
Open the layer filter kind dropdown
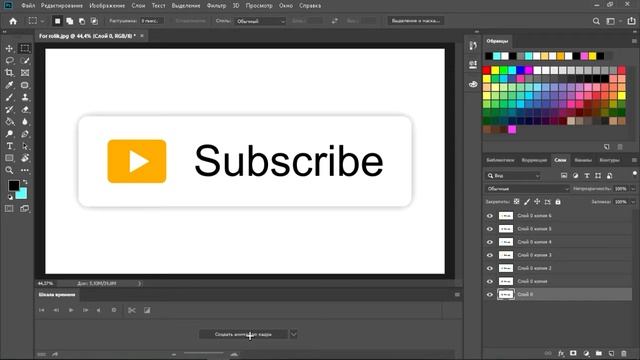[x=513, y=176]
